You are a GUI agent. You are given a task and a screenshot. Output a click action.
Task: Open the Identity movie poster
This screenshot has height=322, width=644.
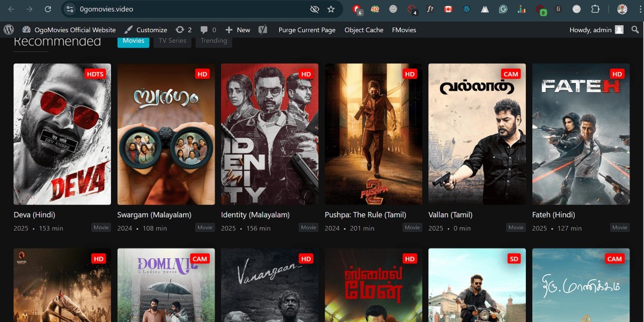click(x=269, y=134)
